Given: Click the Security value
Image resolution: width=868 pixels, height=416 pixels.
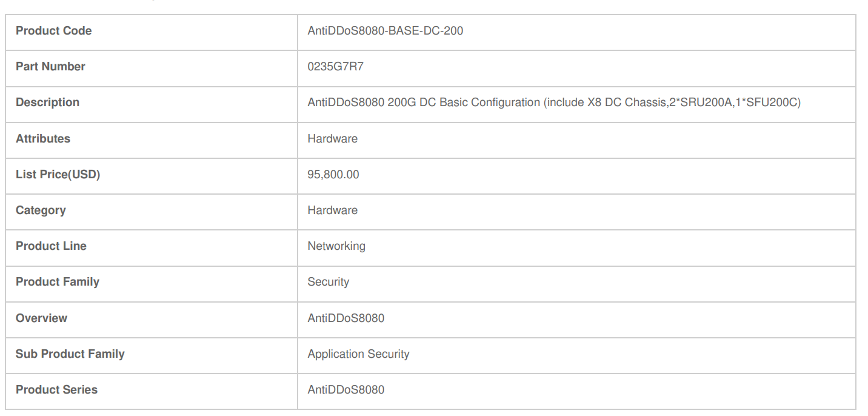Looking at the screenshot, I should click(329, 282).
